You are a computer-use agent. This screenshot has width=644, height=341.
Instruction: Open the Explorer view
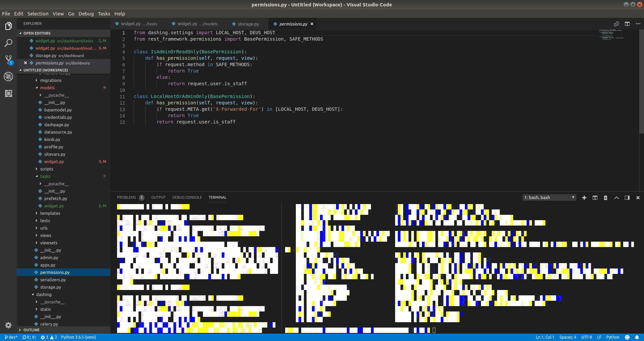click(8, 26)
